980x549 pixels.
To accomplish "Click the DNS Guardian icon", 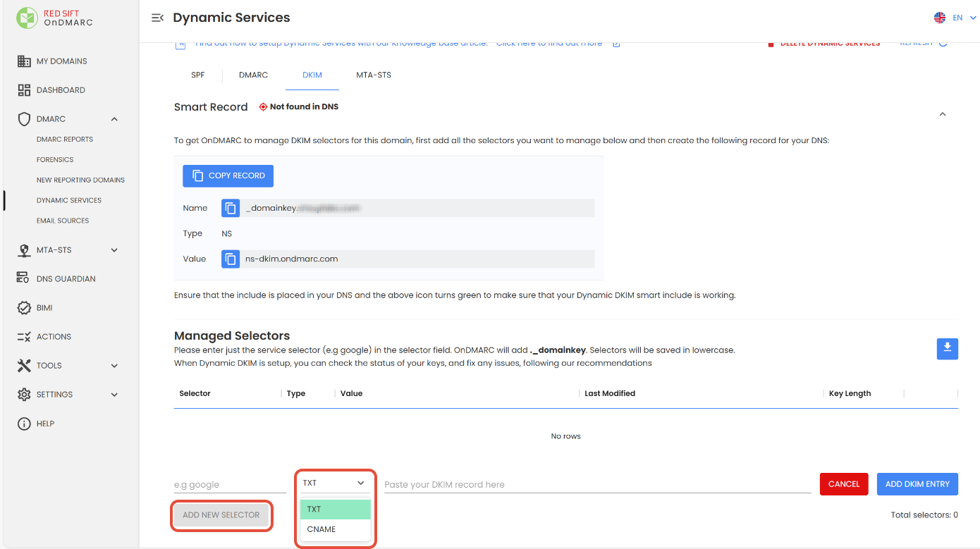I will click(23, 279).
